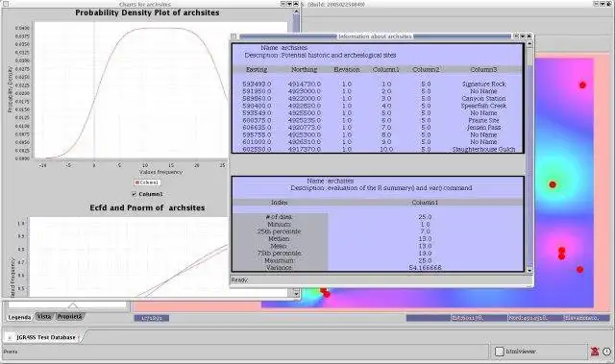Select the Jensen Pass cell

coord(483,128)
